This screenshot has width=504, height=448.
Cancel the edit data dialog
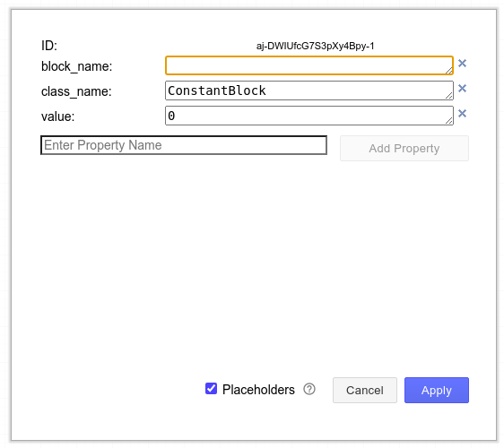click(x=365, y=390)
